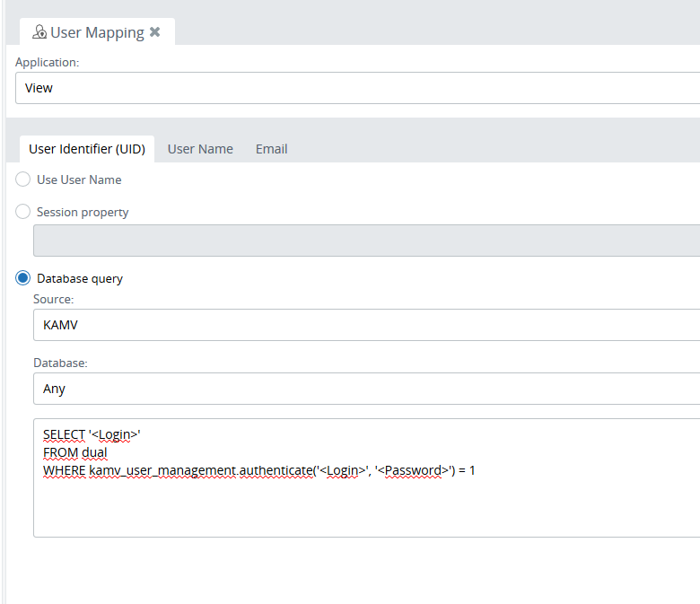Expand the Source dropdown set to KAMV

pos(359,325)
